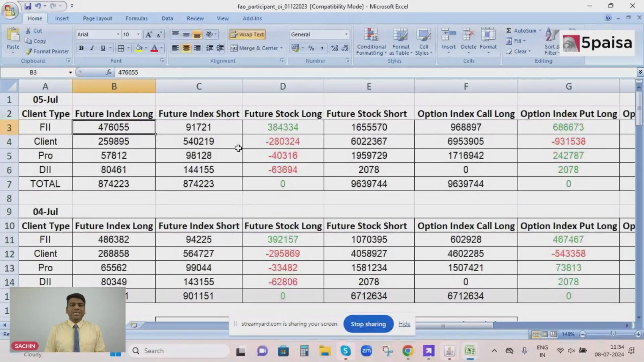
Task: Click the Increase Decimal icon
Action: tap(334, 48)
